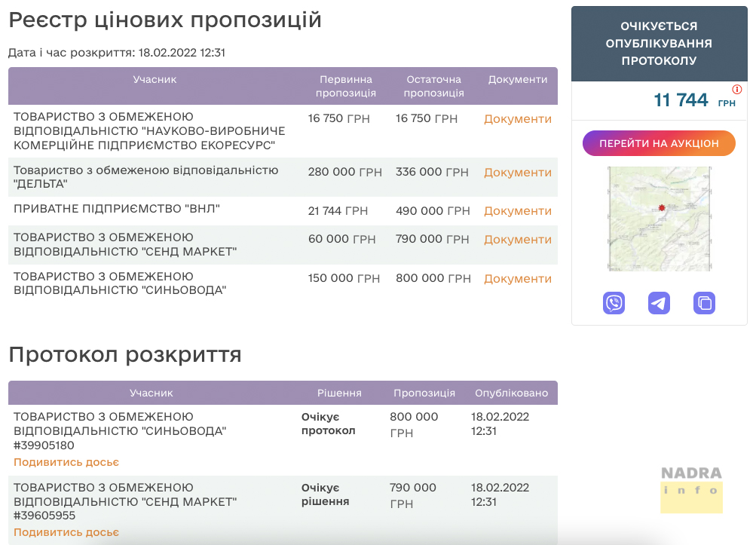The width and height of the screenshot is (756, 545).
Task: Click the 'Первинна пропозиція' column header
Action: coord(346,86)
